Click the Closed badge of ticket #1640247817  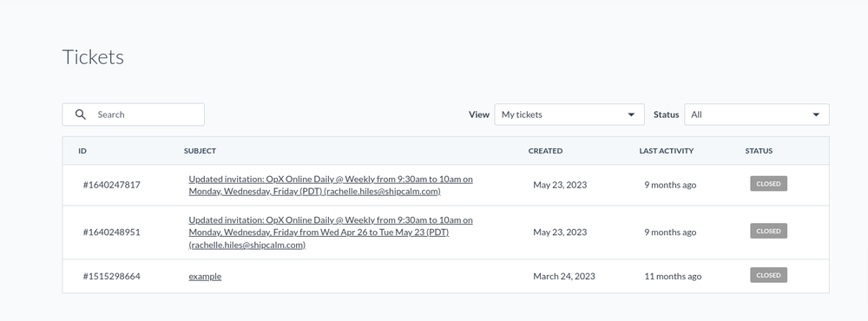point(768,184)
